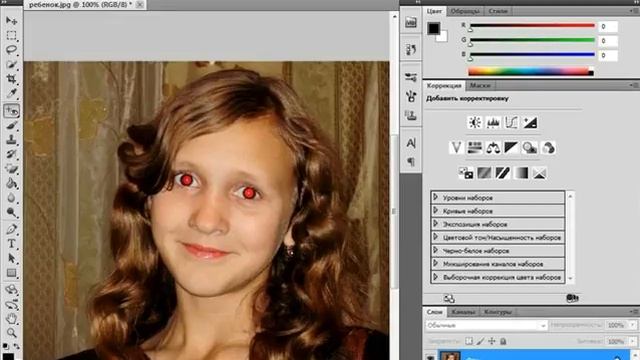Add a Channel Mixer adjustment
Viewport: 640px width, 360px height.
pos(548,148)
